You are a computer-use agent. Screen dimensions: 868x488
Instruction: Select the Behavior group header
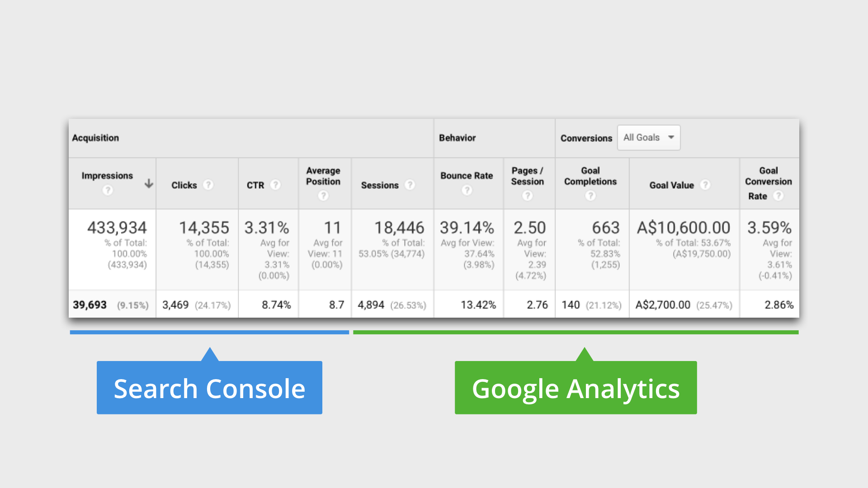tap(457, 138)
